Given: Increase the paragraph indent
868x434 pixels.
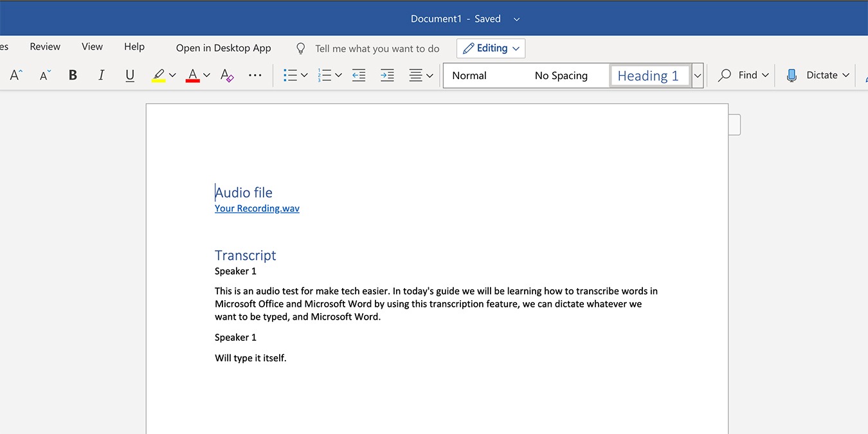Looking at the screenshot, I should coord(386,75).
